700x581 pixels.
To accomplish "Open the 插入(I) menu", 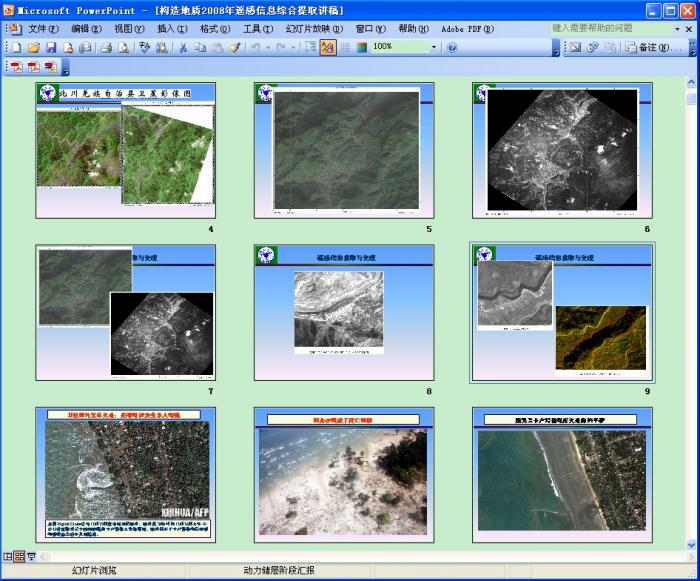I will click(x=172, y=29).
